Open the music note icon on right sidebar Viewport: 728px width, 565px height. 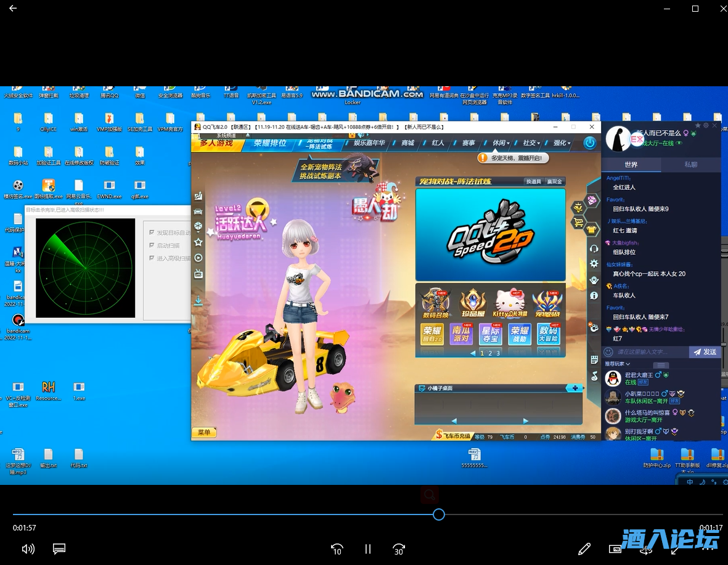coord(594,376)
